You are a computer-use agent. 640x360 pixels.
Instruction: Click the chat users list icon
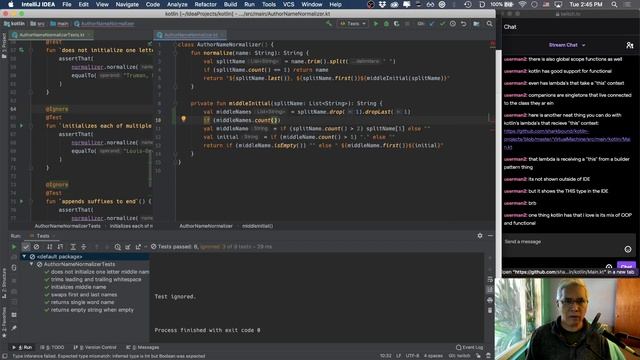point(630,45)
